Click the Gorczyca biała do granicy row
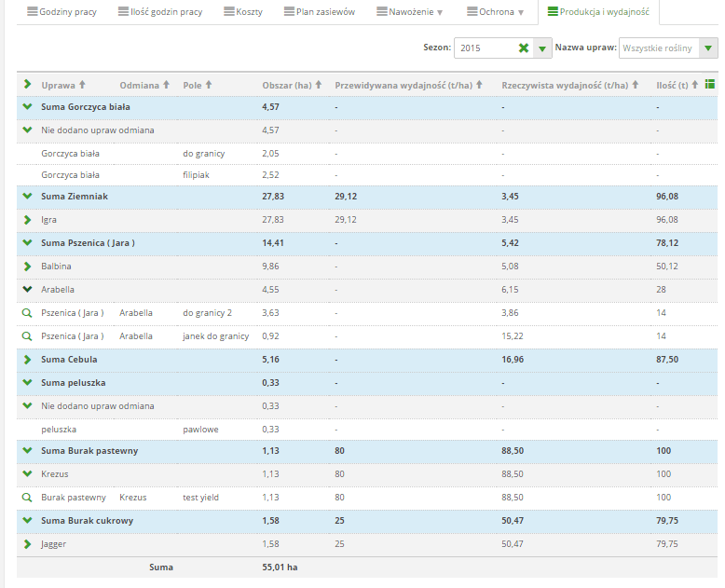This screenshot has height=588, width=725. 367,154
